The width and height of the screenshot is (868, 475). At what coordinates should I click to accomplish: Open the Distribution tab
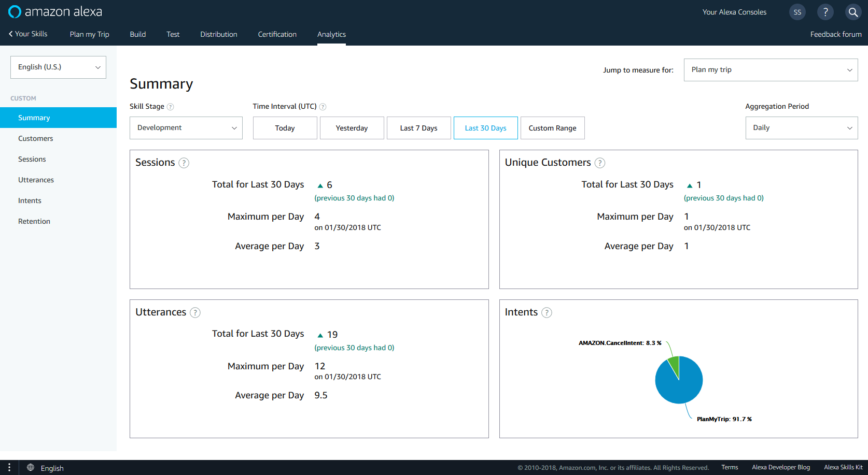218,34
